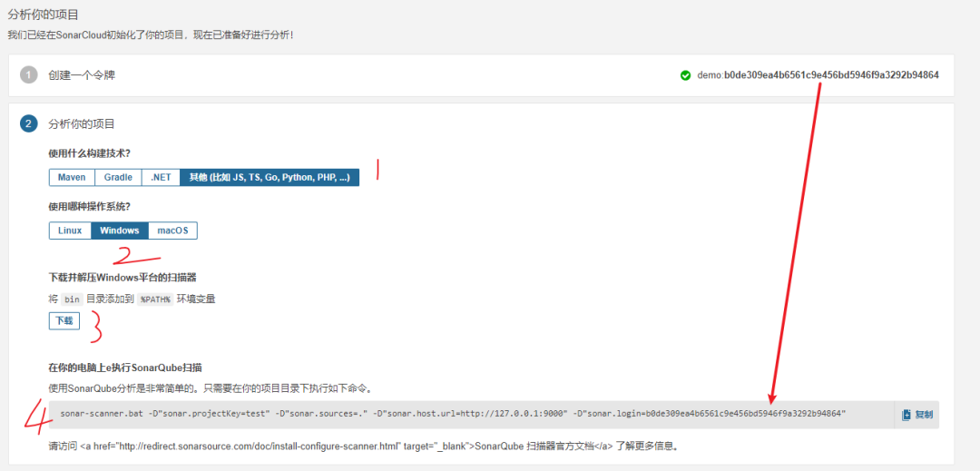Select the Gradle build option
980x471 pixels.
118,177
